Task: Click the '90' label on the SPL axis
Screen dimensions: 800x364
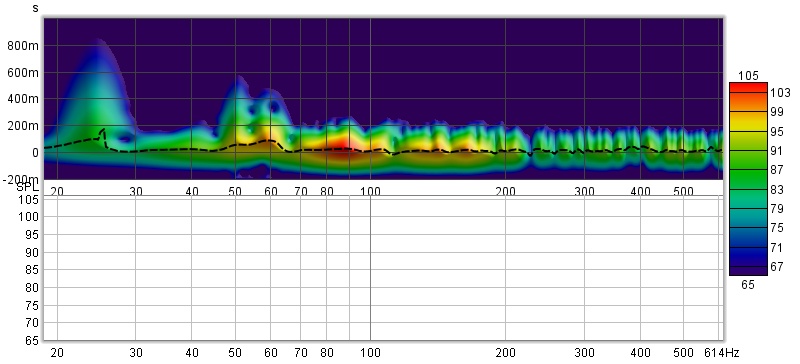Action: click(32, 252)
